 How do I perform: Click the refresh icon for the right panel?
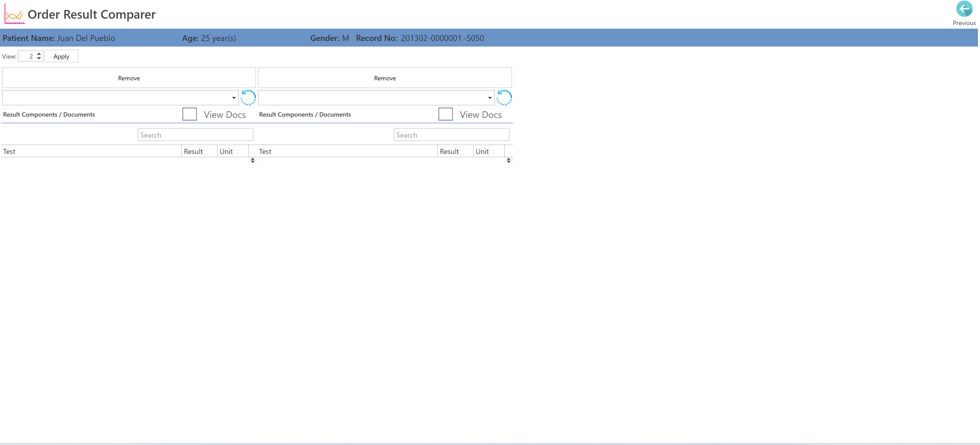[x=504, y=97]
